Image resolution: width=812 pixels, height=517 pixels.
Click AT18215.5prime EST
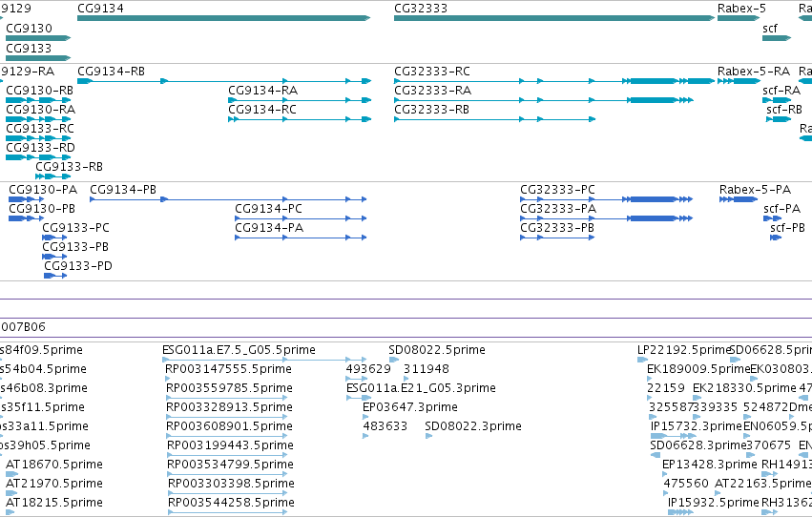coord(10,512)
